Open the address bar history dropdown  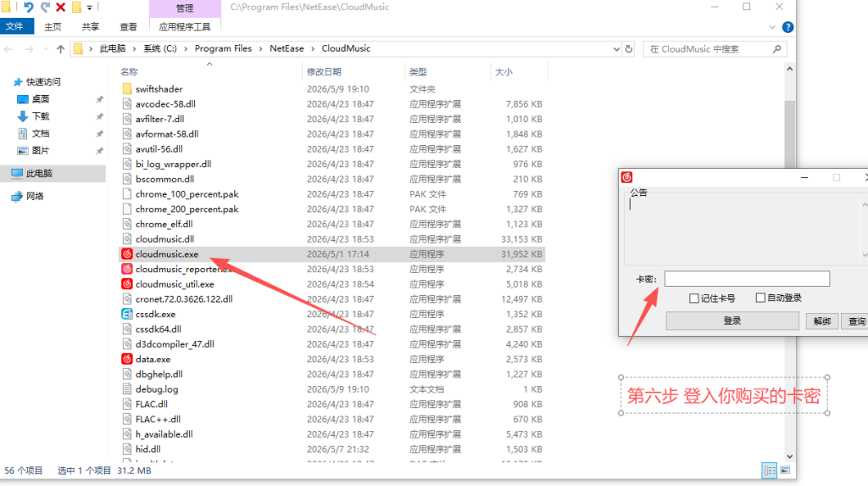coord(616,48)
